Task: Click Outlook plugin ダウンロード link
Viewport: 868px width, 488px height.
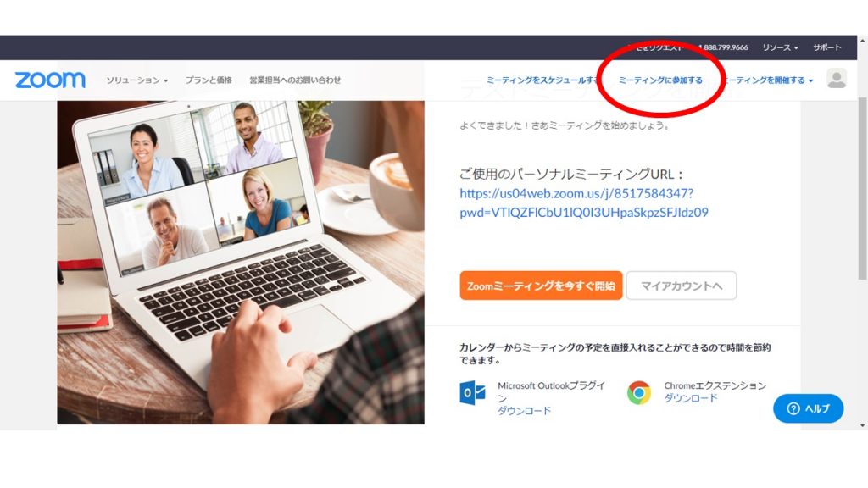Action: pos(524,411)
